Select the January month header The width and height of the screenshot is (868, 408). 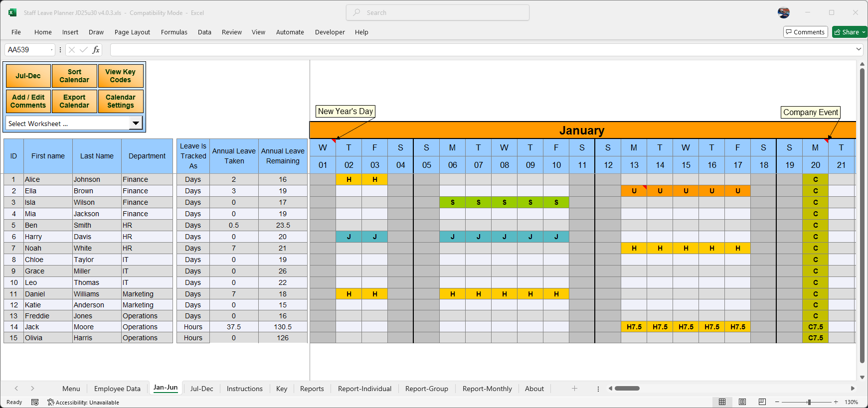pos(582,131)
